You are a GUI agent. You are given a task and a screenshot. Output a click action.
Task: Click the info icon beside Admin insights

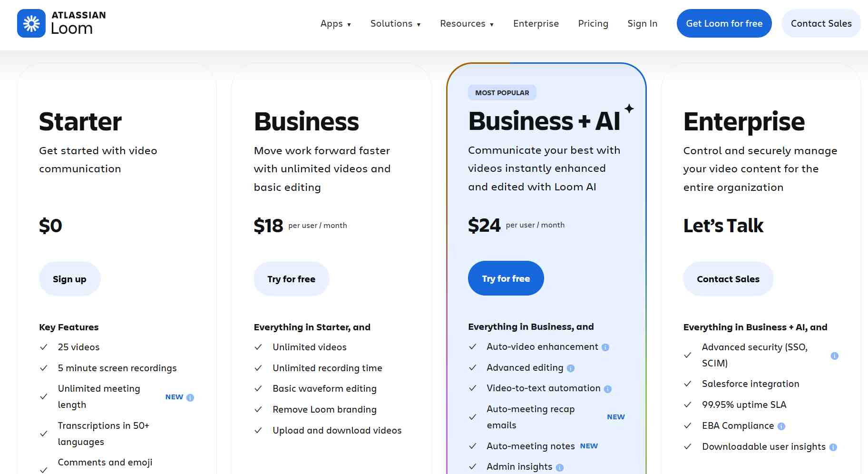(x=560, y=467)
